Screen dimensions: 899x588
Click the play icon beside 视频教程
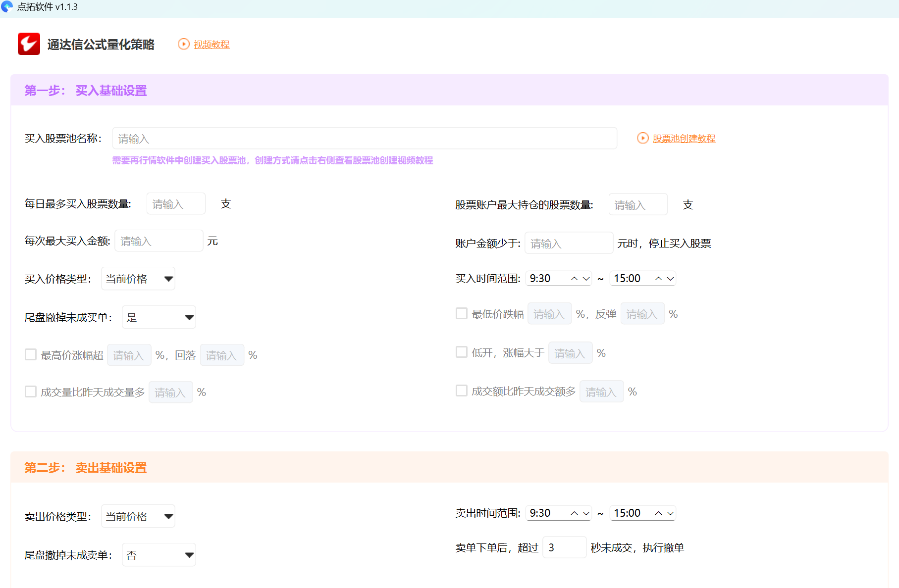point(184,44)
